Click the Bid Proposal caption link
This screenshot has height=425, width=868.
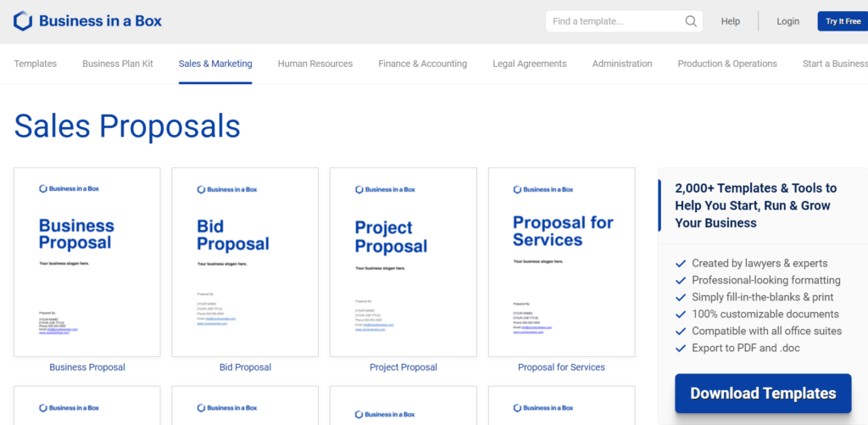click(245, 366)
